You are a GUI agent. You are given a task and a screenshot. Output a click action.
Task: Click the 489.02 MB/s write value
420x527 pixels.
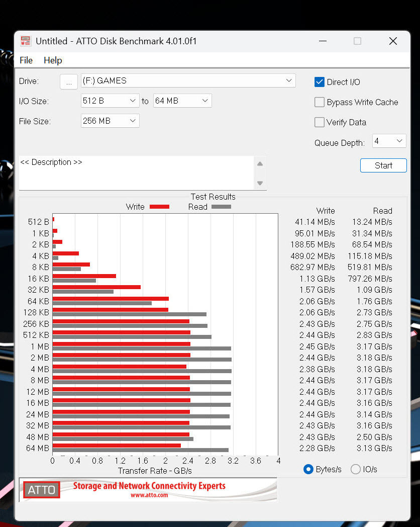[312, 256]
